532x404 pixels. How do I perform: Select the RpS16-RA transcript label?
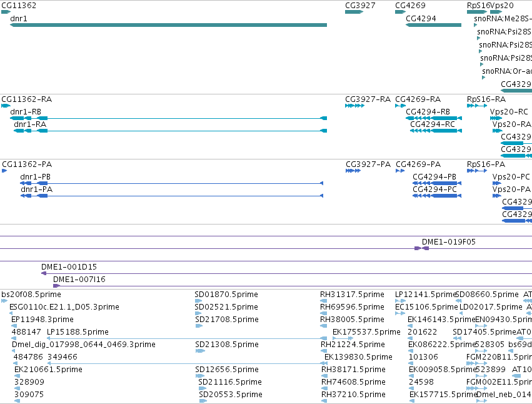486,99
